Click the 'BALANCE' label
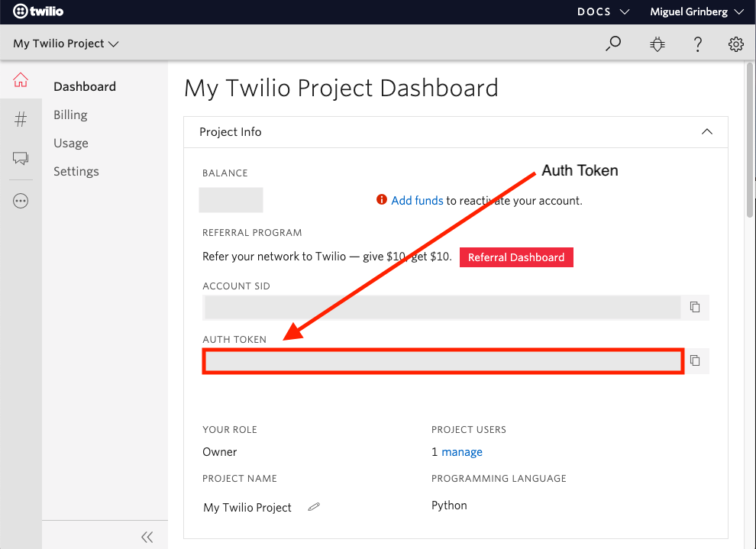This screenshot has width=756, height=549. (225, 173)
